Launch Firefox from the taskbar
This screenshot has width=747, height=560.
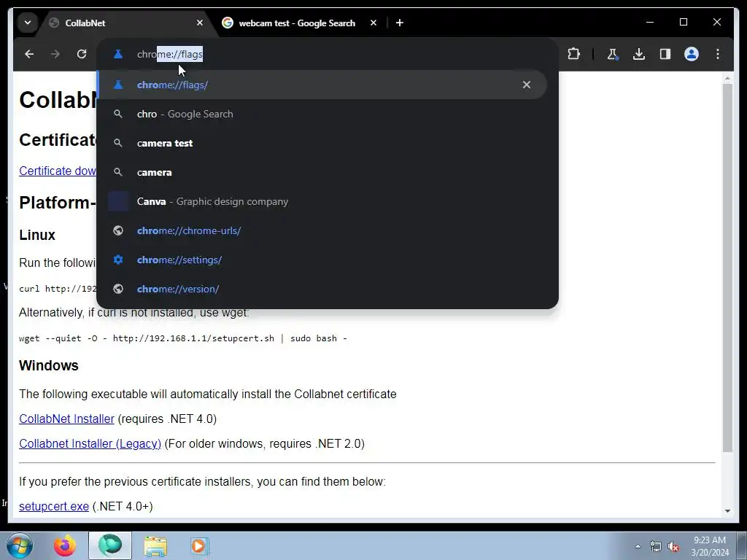64,545
